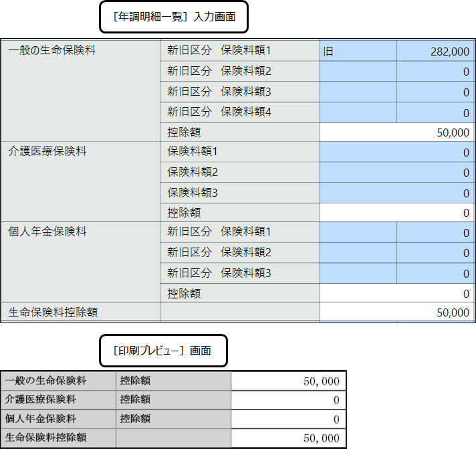Click amount field for 個人年金保険料 保険料額1
The width and height of the screenshot is (476, 449).
(x=436, y=232)
